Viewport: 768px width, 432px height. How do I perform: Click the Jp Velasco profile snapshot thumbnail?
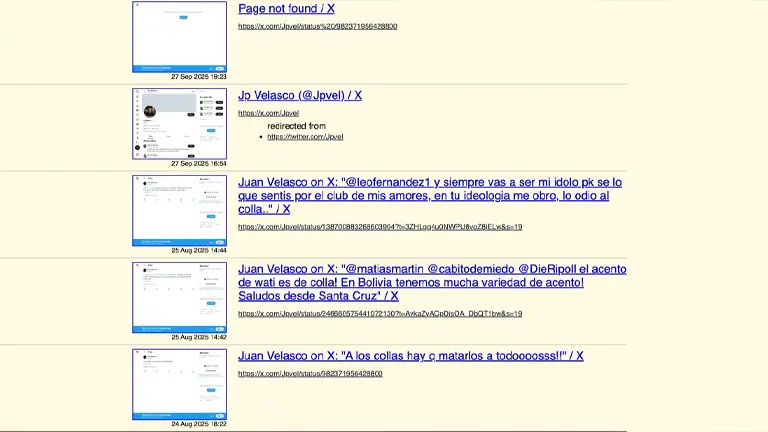tap(180, 123)
